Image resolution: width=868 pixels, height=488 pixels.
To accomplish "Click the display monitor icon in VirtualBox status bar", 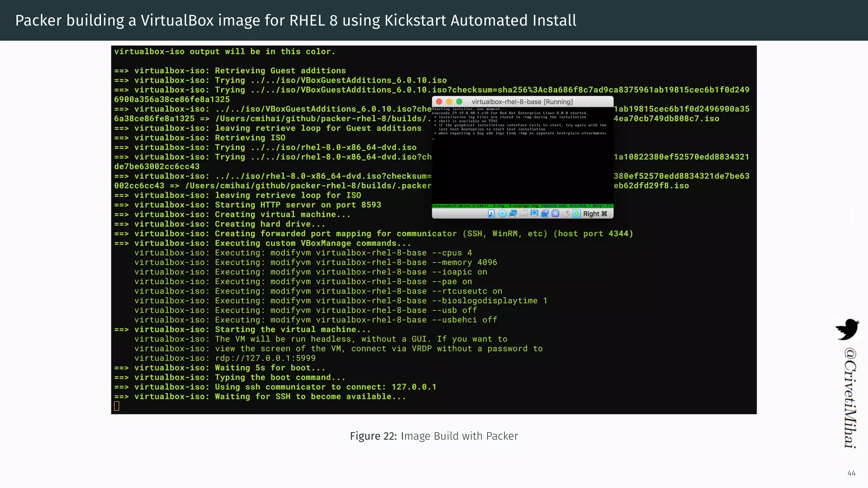I will (534, 213).
